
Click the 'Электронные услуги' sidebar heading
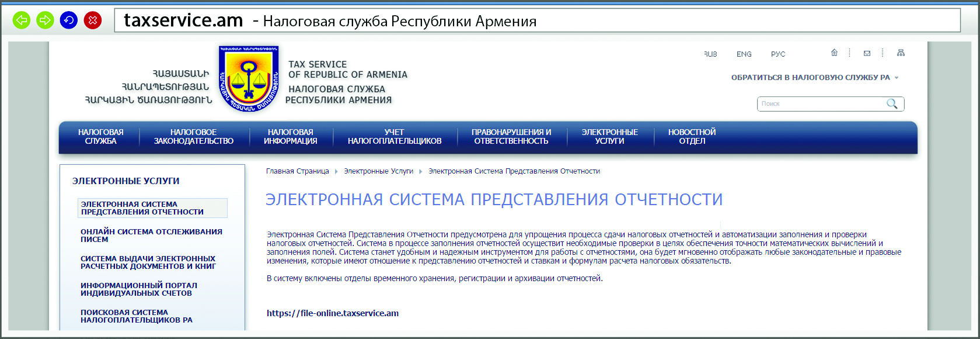pyautogui.click(x=126, y=181)
